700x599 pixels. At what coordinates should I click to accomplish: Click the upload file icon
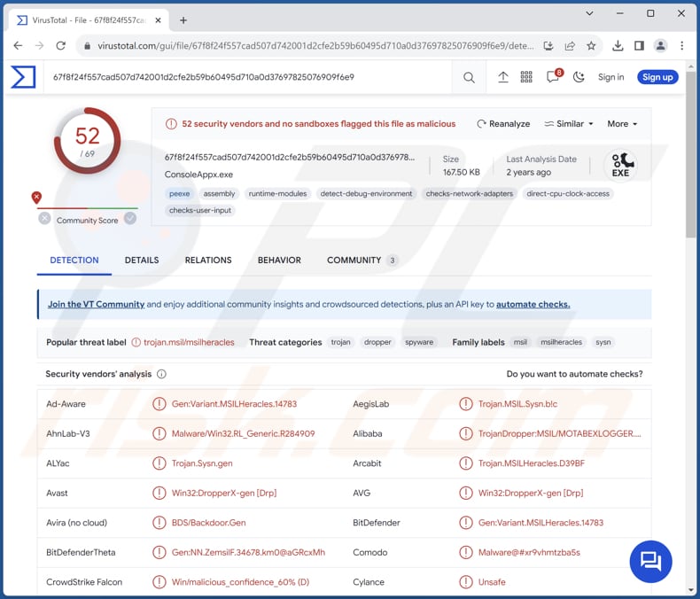tap(503, 77)
